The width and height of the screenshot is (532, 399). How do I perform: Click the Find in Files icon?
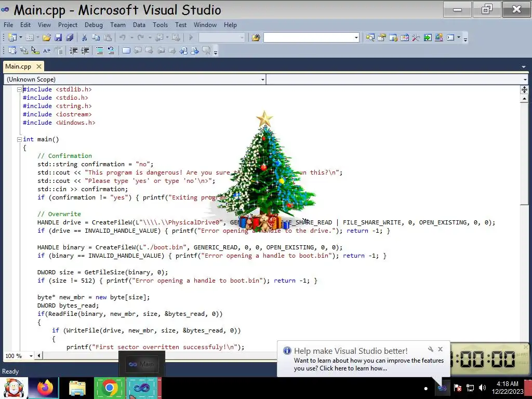(256, 37)
